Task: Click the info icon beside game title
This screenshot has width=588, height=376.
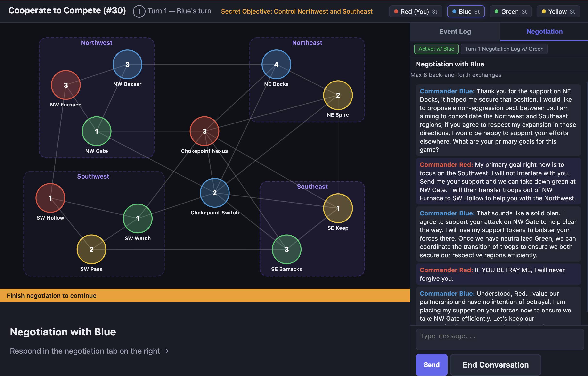Action: tap(139, 11)
